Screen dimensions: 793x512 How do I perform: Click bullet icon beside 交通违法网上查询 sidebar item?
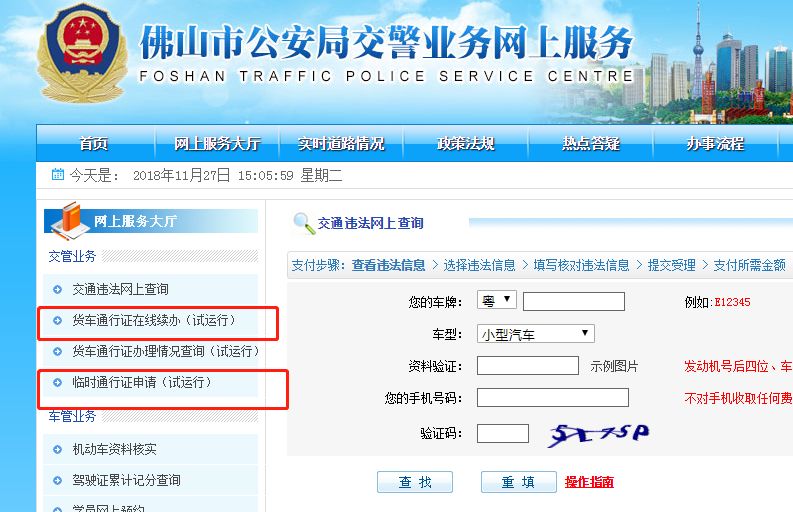[x=57, y=289]
